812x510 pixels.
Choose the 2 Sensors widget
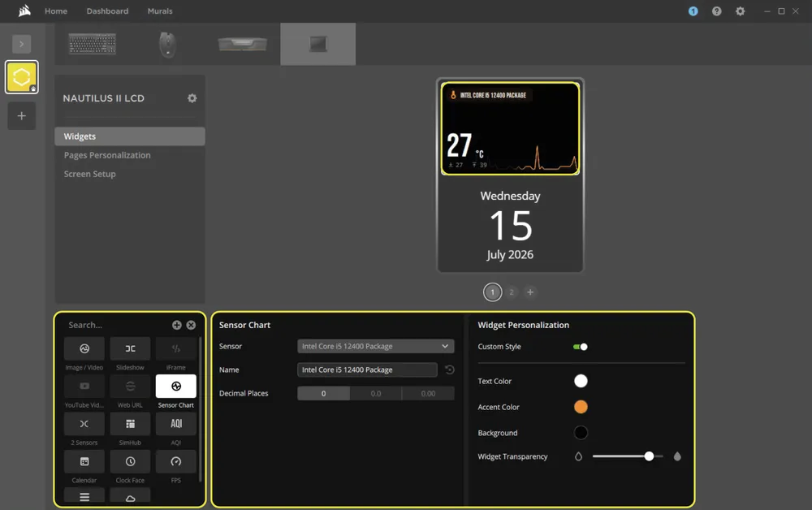coord(84,424)
